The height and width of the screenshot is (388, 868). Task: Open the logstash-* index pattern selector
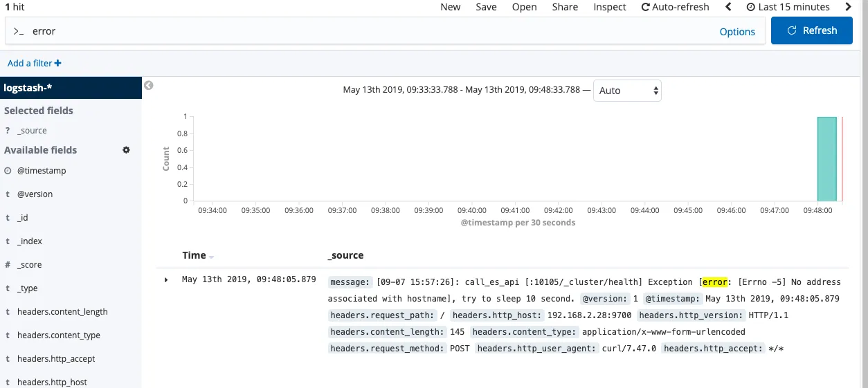click(x=71, y=88)
